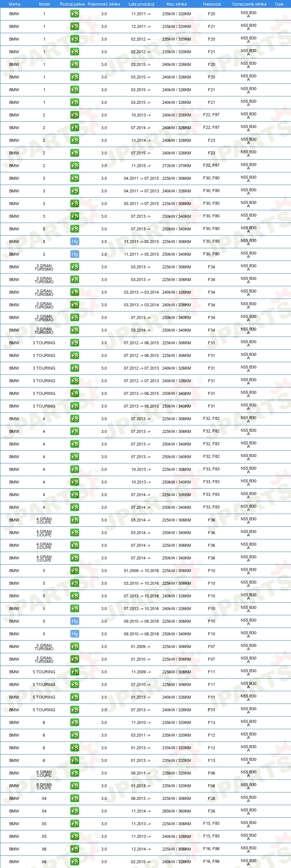Click the petrol icon in the 12.2011 row
The image size is (291, 868).
point(74,26)
